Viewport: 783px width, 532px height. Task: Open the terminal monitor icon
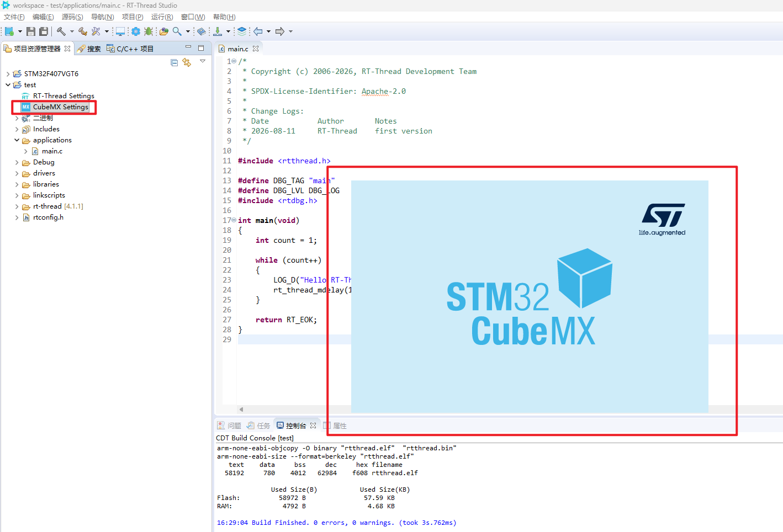(120, 31)
